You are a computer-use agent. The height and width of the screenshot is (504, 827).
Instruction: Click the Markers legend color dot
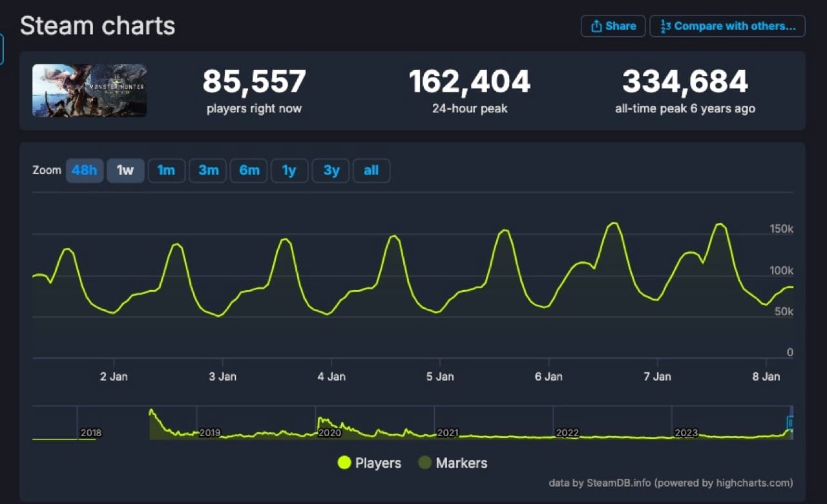coord(425,463)
